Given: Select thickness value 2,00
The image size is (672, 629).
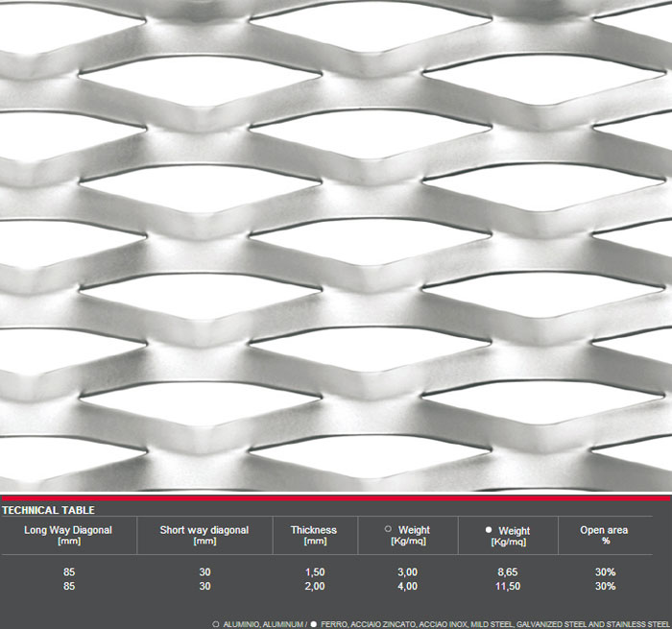Looking at the screenshot, I should (x=315, y=586).
